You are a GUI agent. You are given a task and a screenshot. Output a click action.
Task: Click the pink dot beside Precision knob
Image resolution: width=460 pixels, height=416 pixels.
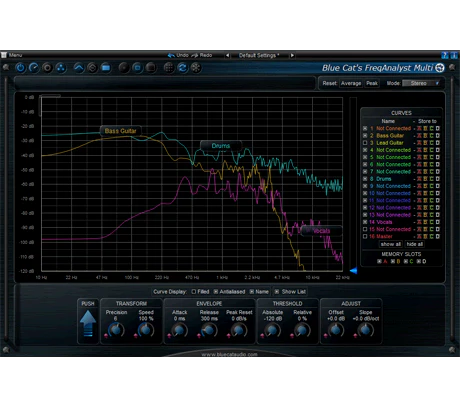click(106, 335)
